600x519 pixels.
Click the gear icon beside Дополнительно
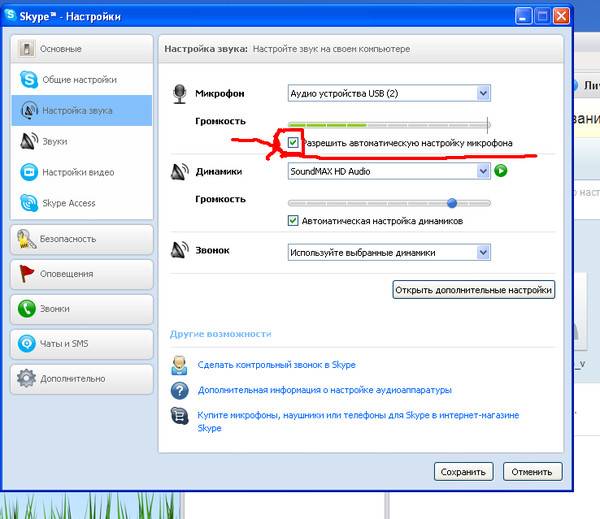coord(26,378)
